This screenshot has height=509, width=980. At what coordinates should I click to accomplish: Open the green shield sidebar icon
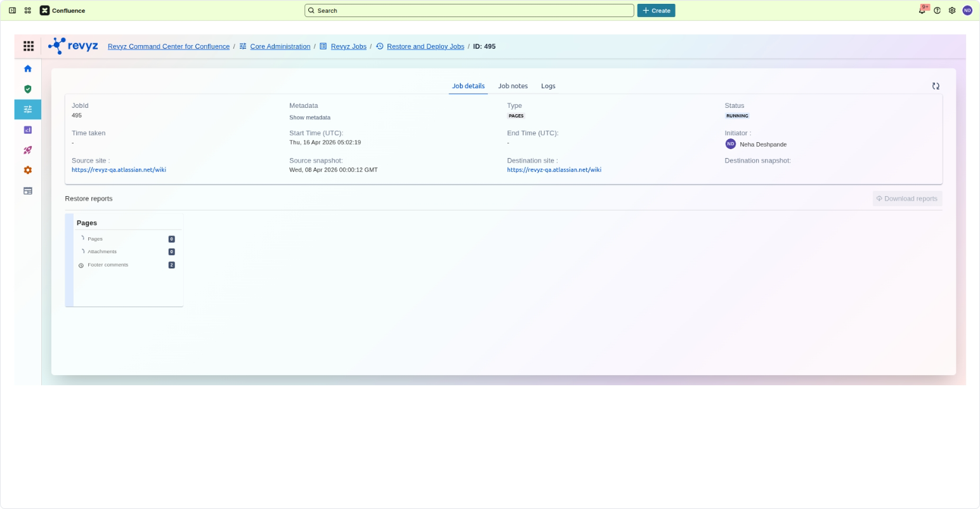coord(28,89)
